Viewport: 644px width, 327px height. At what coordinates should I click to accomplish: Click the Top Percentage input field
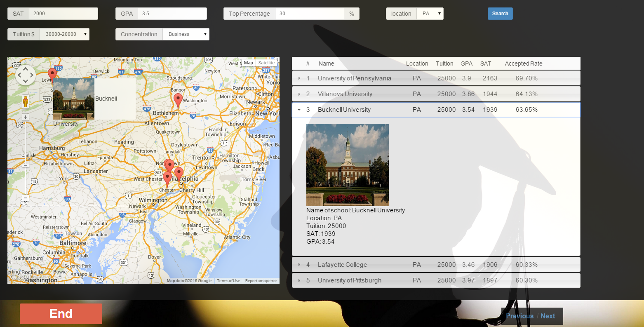(x=310, y=14)
